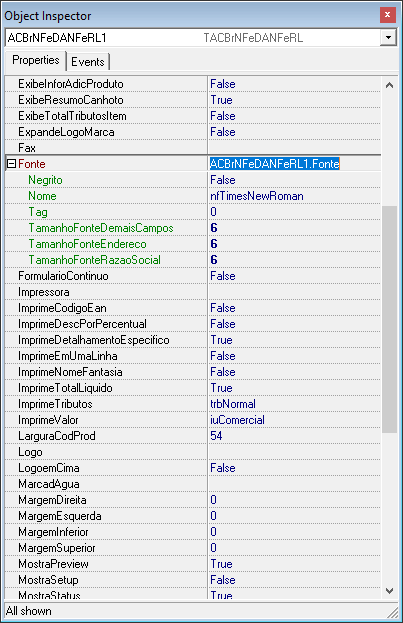The image size is (403, 623).
Task: Select the ImprimeDescPorPercentual property
Action: 82,324
